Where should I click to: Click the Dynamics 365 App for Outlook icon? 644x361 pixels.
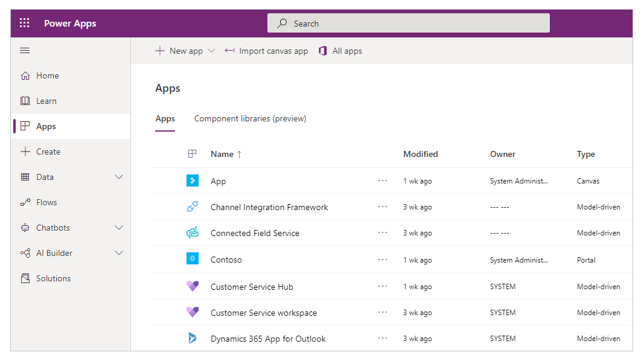192,338
